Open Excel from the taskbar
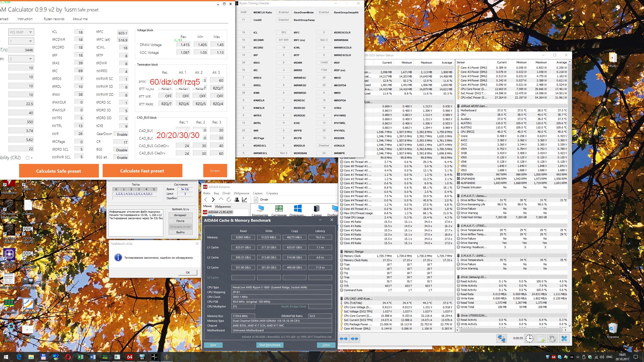This screenshot has width=644, height=362. pos(80,357)
